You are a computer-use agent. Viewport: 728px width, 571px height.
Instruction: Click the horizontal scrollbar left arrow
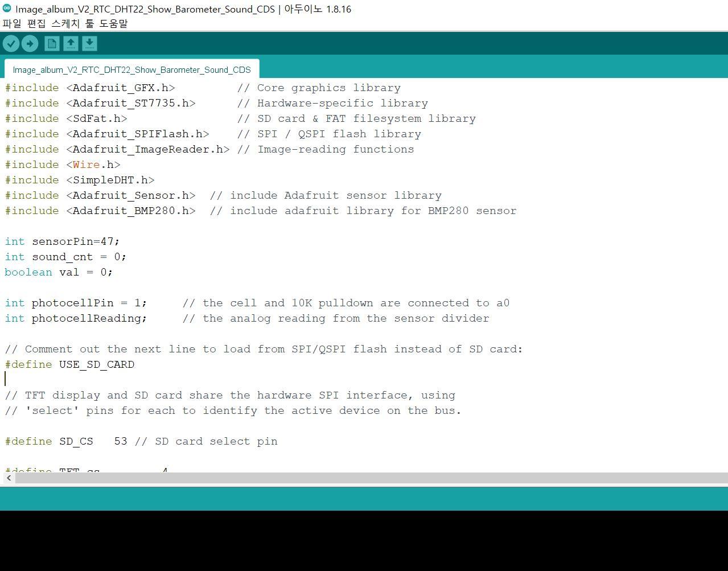point(9,478)
